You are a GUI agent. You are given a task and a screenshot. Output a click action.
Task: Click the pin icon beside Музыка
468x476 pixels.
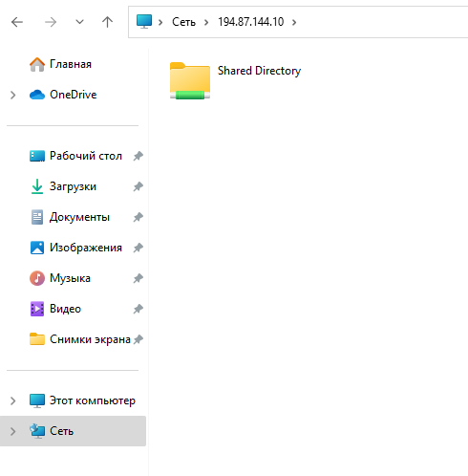(138, 278)
